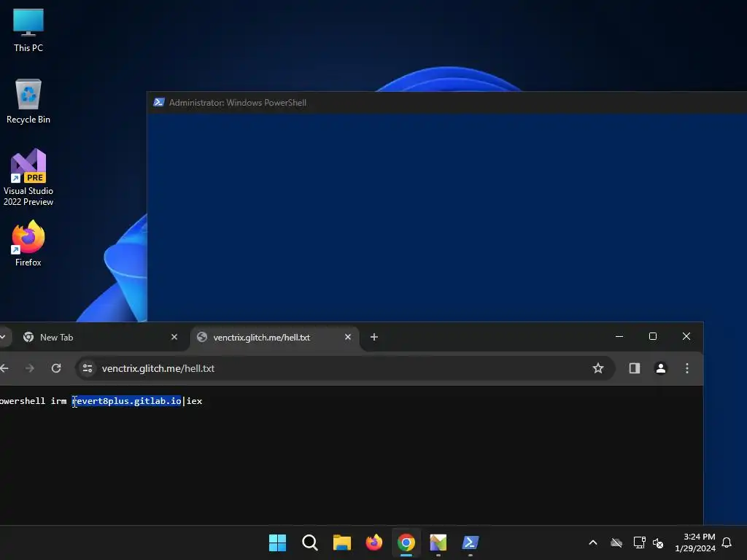The image size is (747, 560).
Task: Open This PC desktop icon
Action: (28, 31)
